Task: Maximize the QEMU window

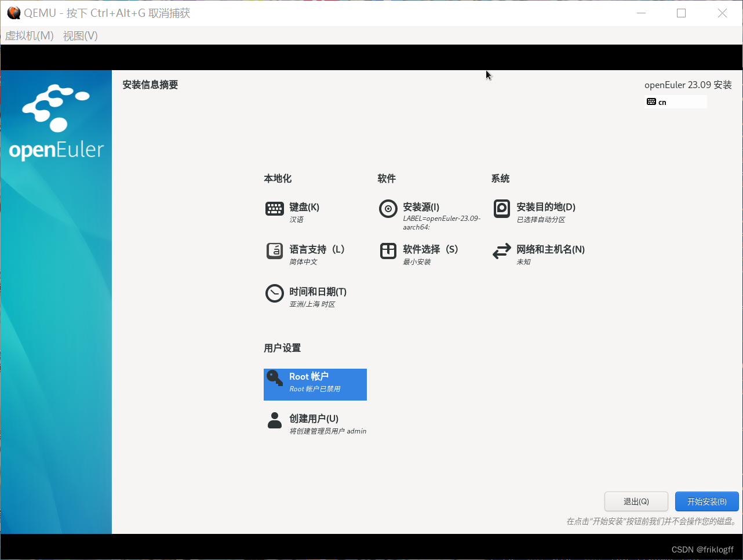Action: (682, 13)
